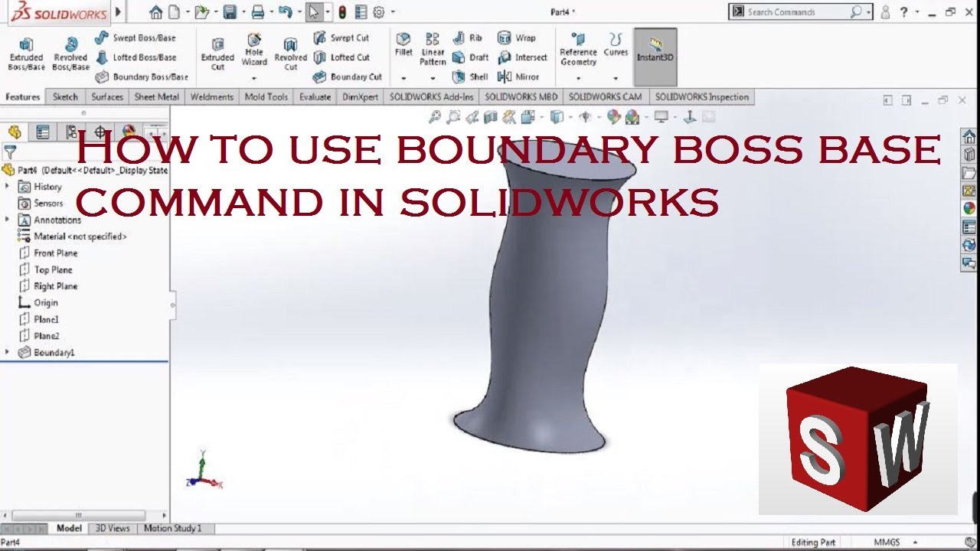Switch to the Evaluate tab

(x=315, y=97)
